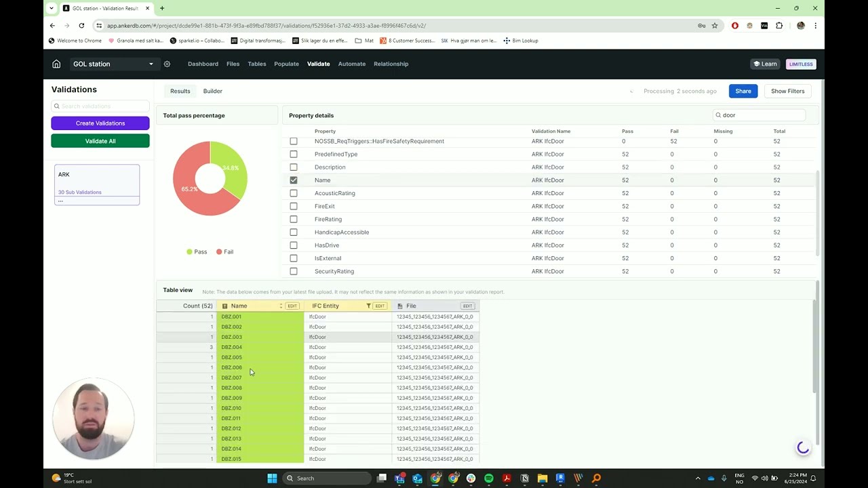Show hidden system tray icons
Screen dimensions: 868x488
point(697,478)
